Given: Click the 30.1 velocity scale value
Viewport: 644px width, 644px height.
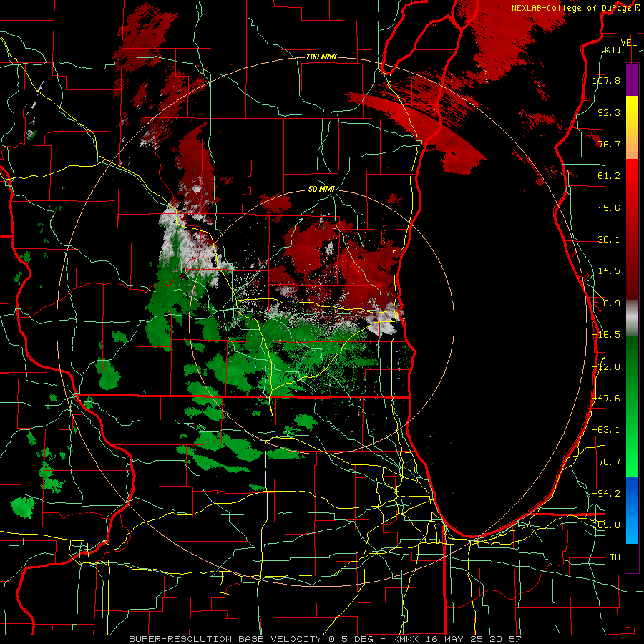Looking at the screenshot, I should tap(609, 240).
